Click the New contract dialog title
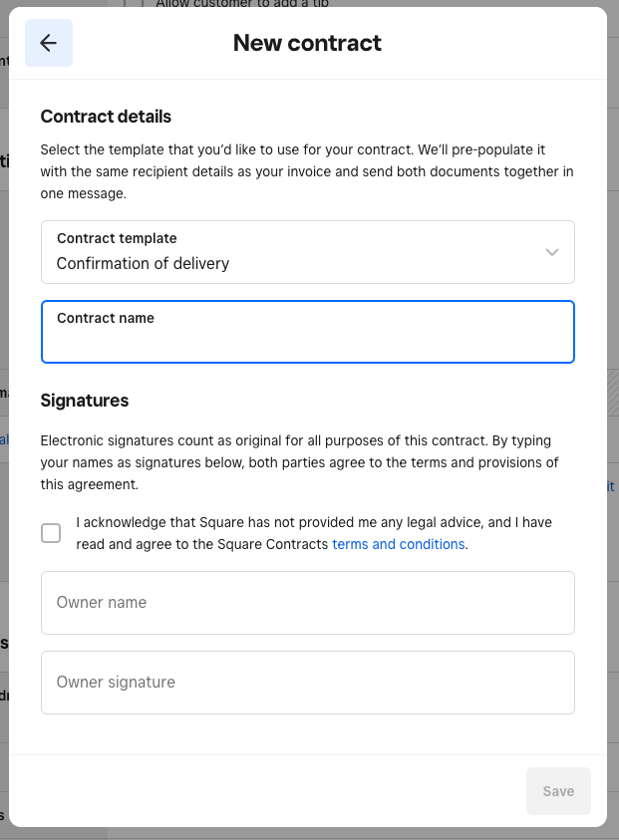 click(x=307, y=42)
